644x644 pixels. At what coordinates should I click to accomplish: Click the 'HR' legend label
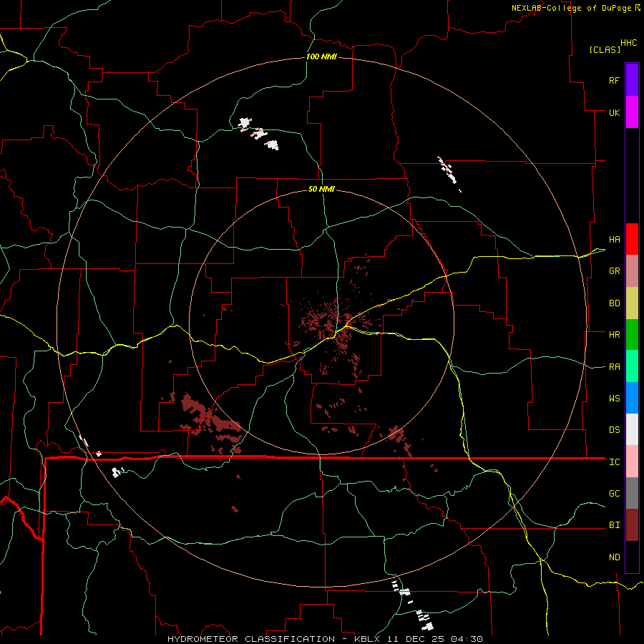(x=614, y=335)
